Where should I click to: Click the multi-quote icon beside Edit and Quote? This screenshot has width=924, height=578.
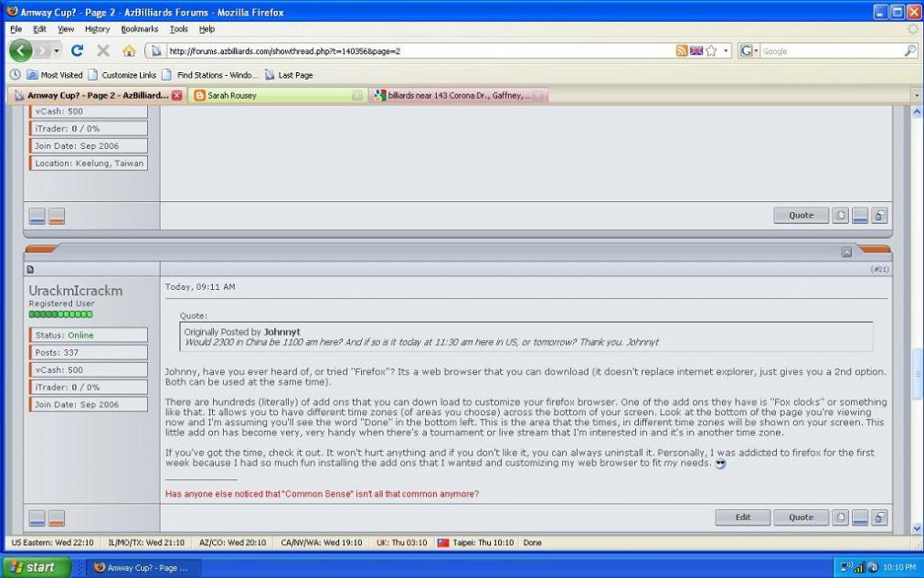841,518
